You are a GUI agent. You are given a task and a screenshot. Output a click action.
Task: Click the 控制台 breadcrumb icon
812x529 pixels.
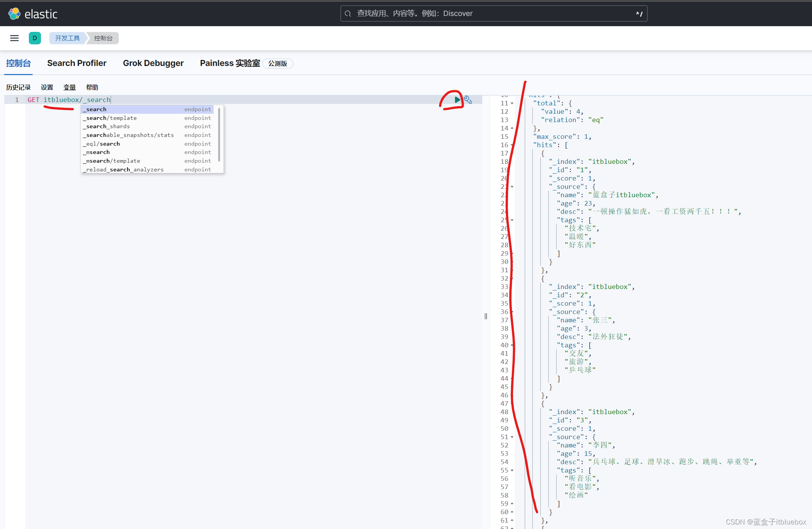click(103, 38)
